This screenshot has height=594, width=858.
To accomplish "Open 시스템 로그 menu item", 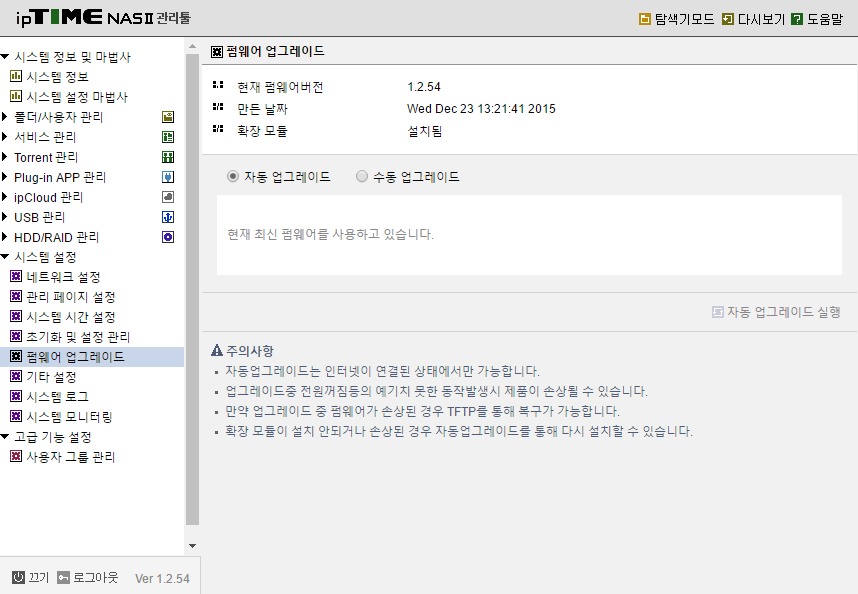I will pyautogui.click(x=57, y=397).
